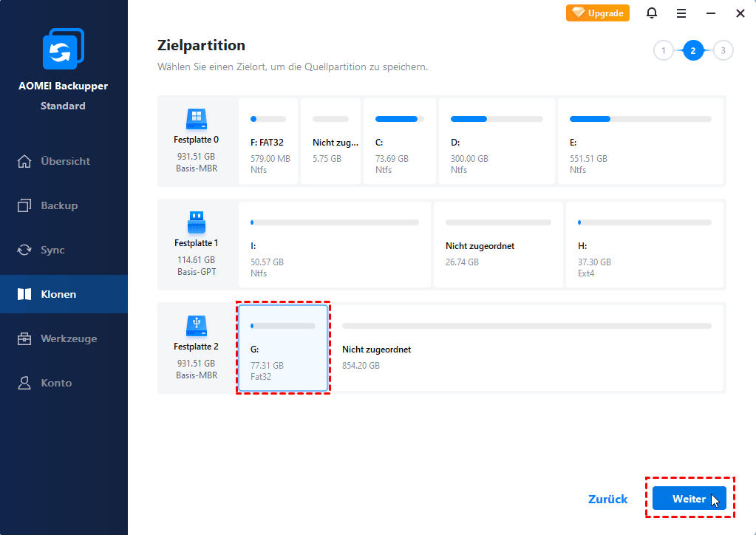The image size is (756, 535).
Task: Select the H: 37.30 GB Ext4 partition
Action: pyautogui.click(x=644, y=245)
